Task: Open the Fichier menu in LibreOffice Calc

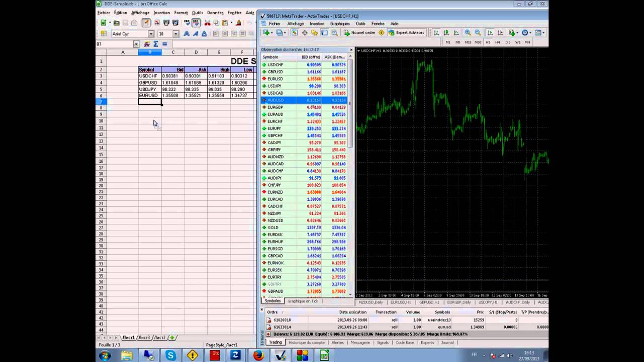Action: tap(104, 13)
